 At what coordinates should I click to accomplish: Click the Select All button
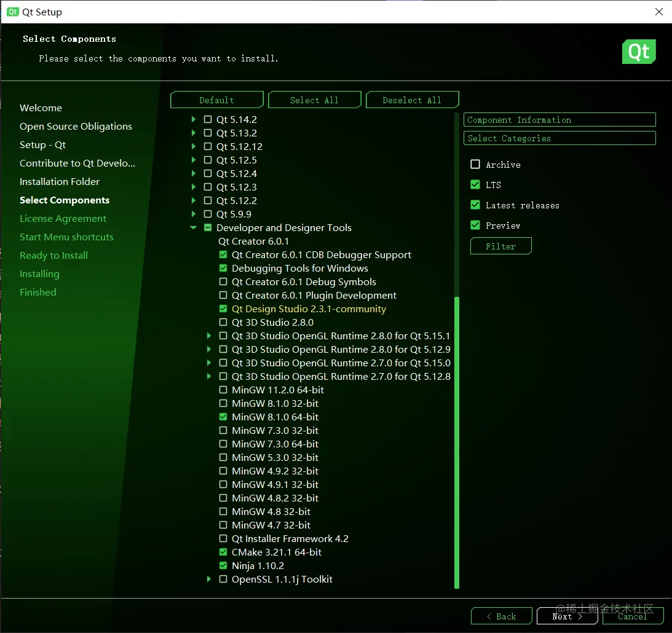pos(315,100)
